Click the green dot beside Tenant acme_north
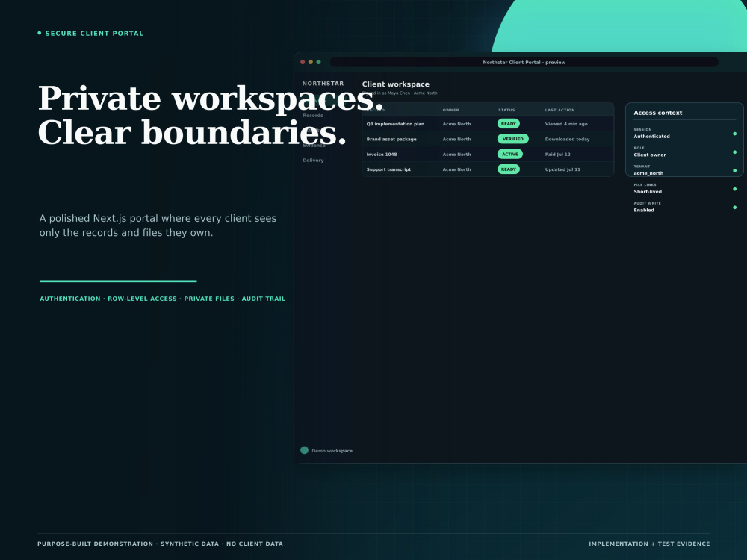 pos(734,170)
